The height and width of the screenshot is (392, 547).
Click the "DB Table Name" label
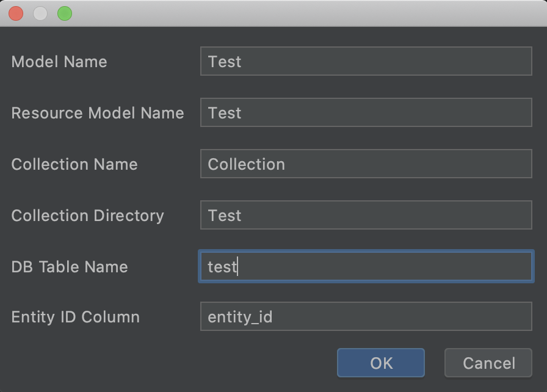(70, 267)
